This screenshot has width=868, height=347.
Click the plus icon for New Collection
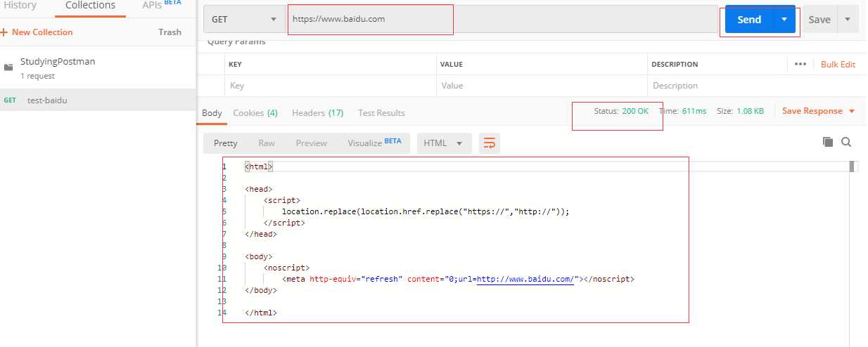click(4, 32)
